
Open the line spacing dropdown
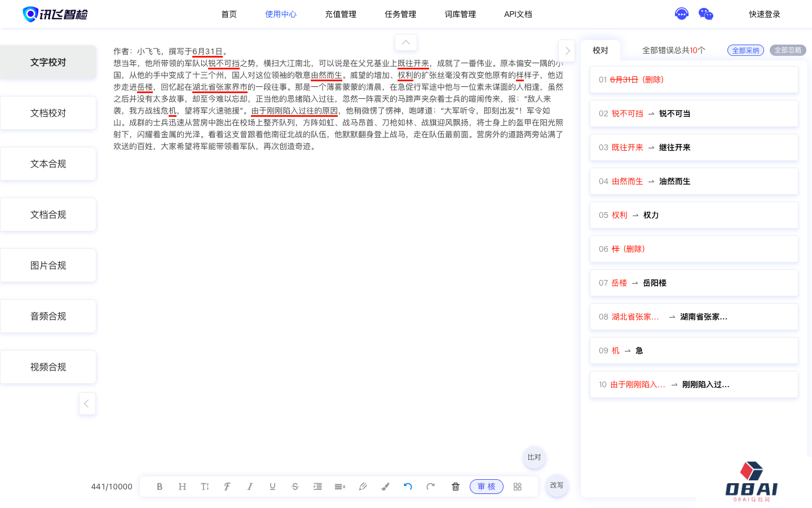340,487
